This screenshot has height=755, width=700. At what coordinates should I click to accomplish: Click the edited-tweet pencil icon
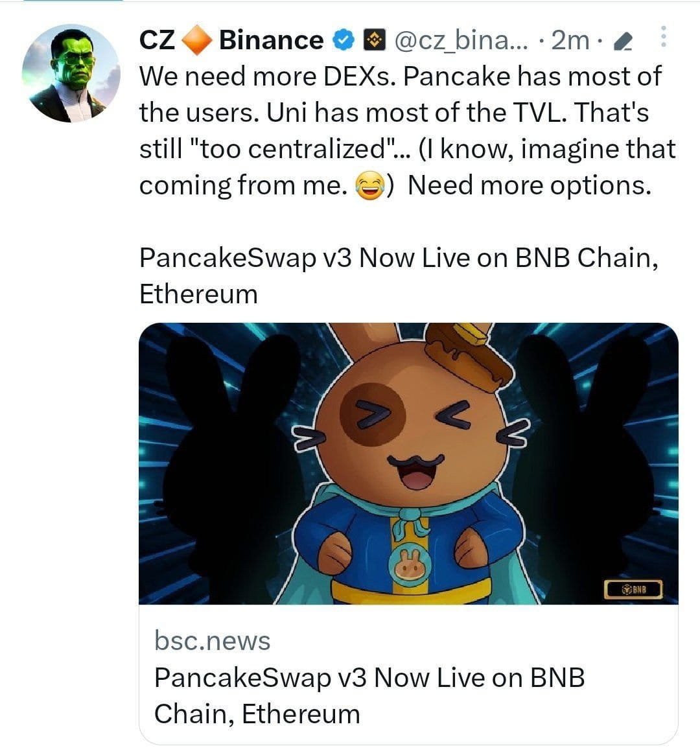[623, 40]
